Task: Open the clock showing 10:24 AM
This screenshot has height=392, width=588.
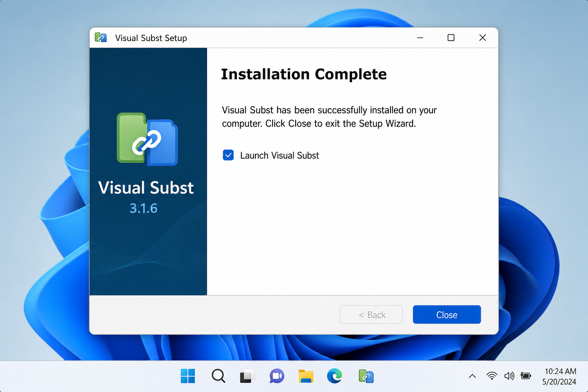Action: pyautogui.click(x=560, y=371)
